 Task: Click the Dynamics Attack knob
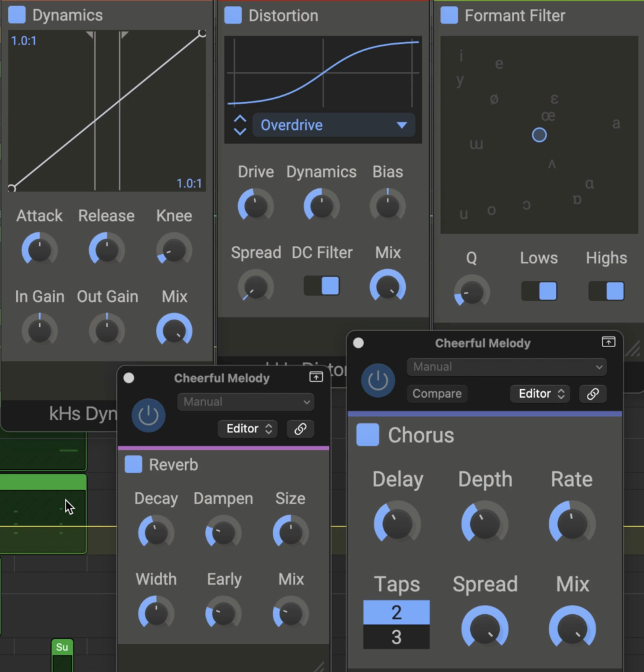pyautogui.click(x=39, y=249)
